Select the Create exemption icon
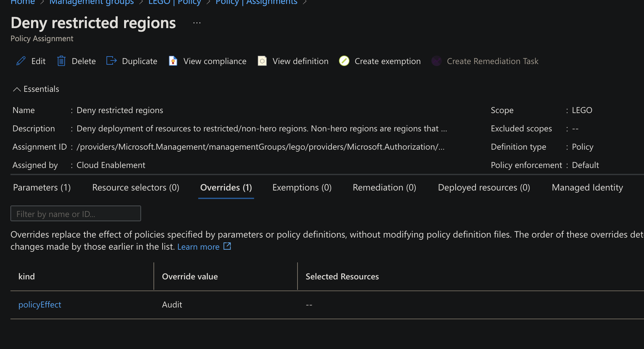The image size is (644, 349). coord(344,61)
